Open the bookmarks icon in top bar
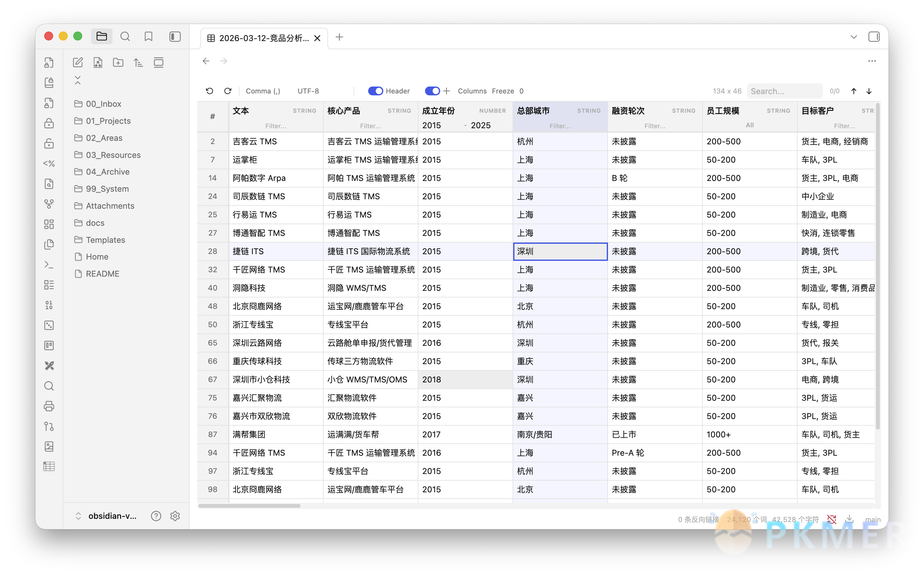 point(149,37)
